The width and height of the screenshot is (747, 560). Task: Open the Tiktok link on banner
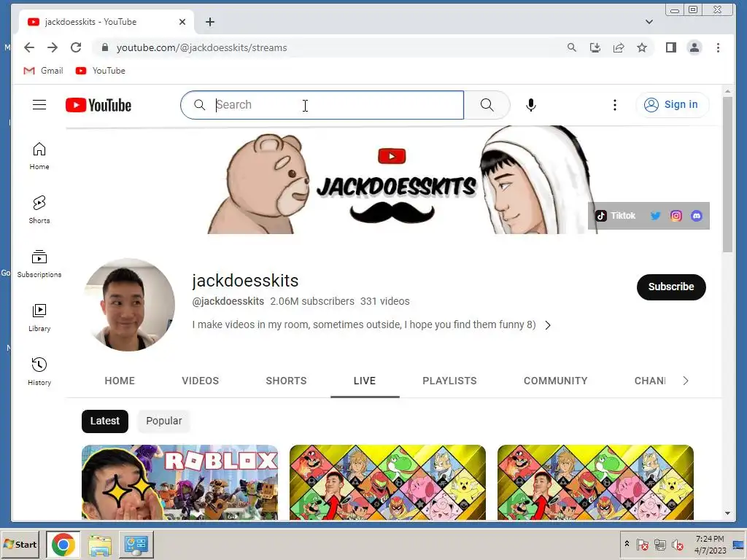tap(616, 216)
